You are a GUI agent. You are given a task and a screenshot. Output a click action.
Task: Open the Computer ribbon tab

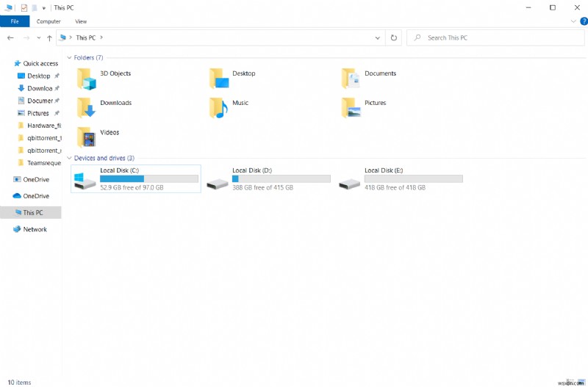point(49,21)
